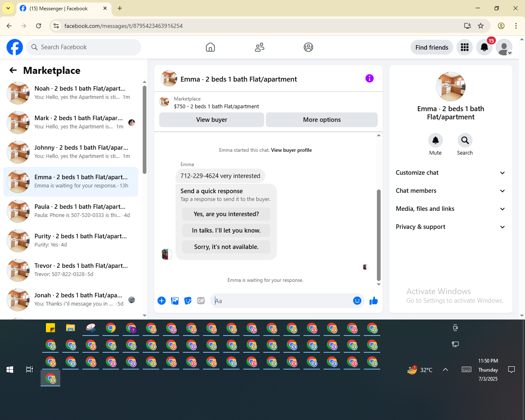The width and height of the screenshot is (525, 420).
Task: Choose a GIF in the composer
Action: click(201, 301)
